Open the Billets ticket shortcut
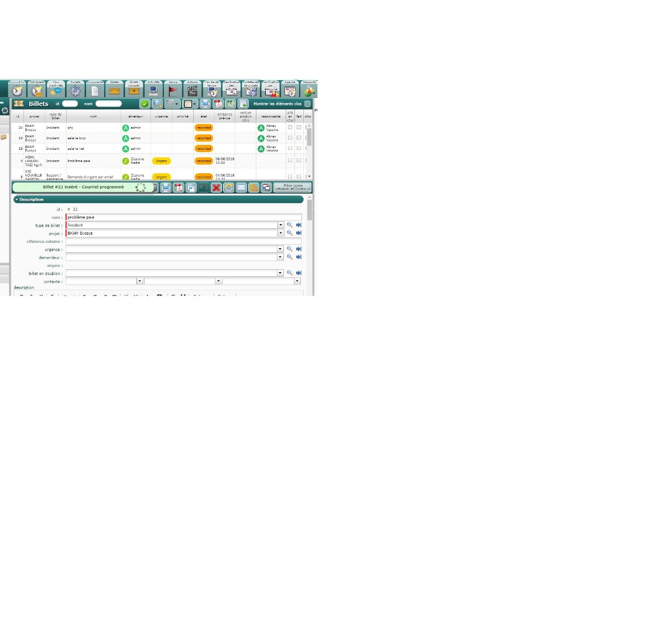This screenshot has width=672, height=632. pyautogui.click(x=114, y=89)
